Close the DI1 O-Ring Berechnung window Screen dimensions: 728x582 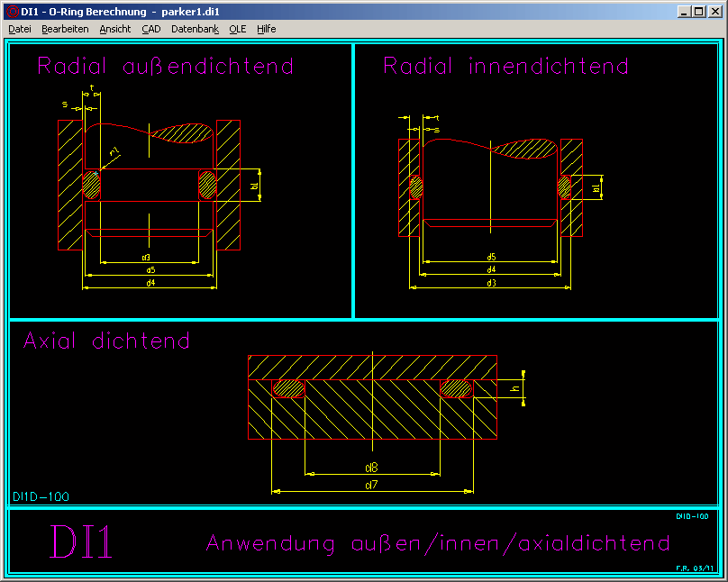pos(714,12)
